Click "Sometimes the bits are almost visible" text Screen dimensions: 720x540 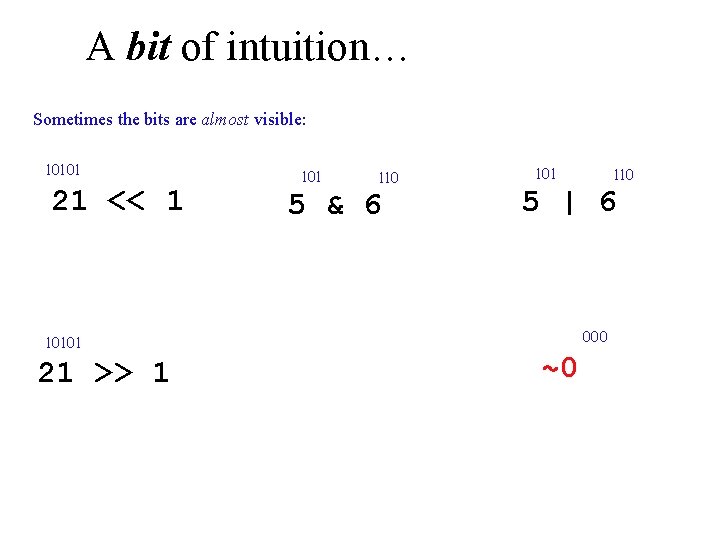[x=169, y=119]
